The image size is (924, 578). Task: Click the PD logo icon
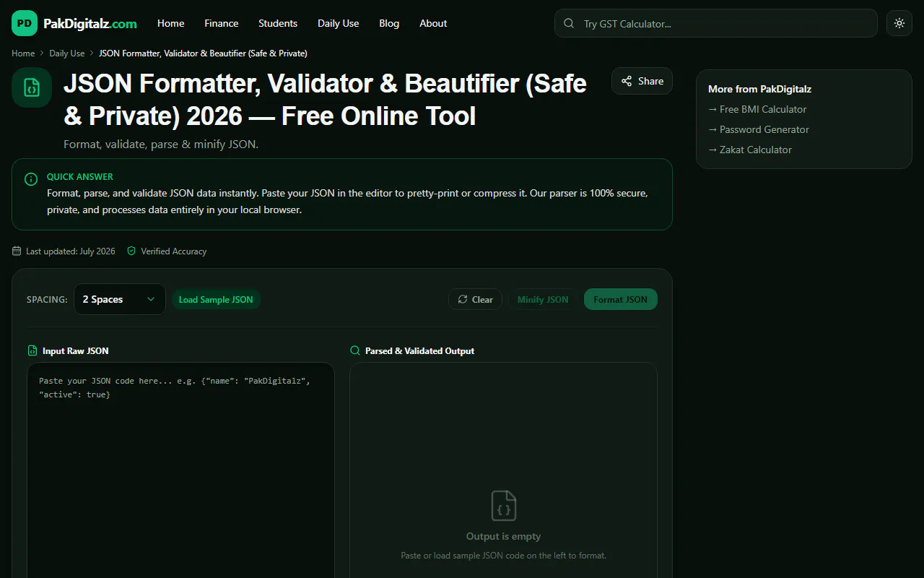25,23
